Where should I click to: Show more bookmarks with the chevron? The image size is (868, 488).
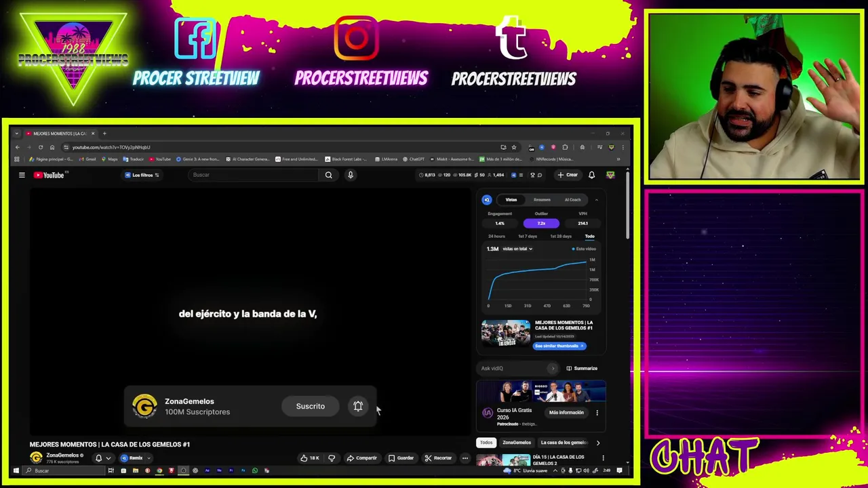(x=618, y=159)
